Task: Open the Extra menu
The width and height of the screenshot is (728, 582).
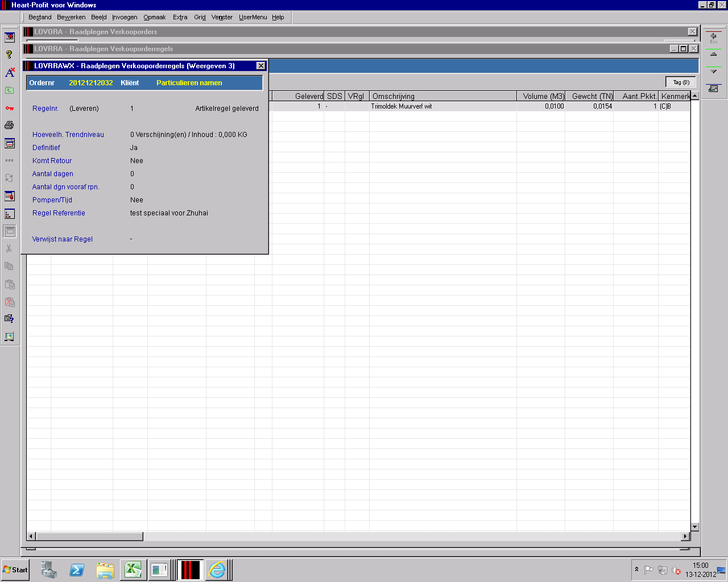Action: click(x=180, y=17)
